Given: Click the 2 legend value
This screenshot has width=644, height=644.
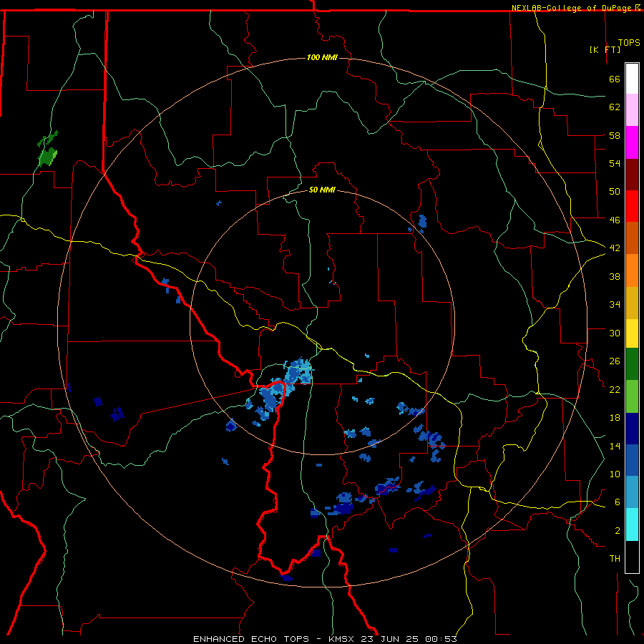Looking at the screenshot, I should click(618, 531).
